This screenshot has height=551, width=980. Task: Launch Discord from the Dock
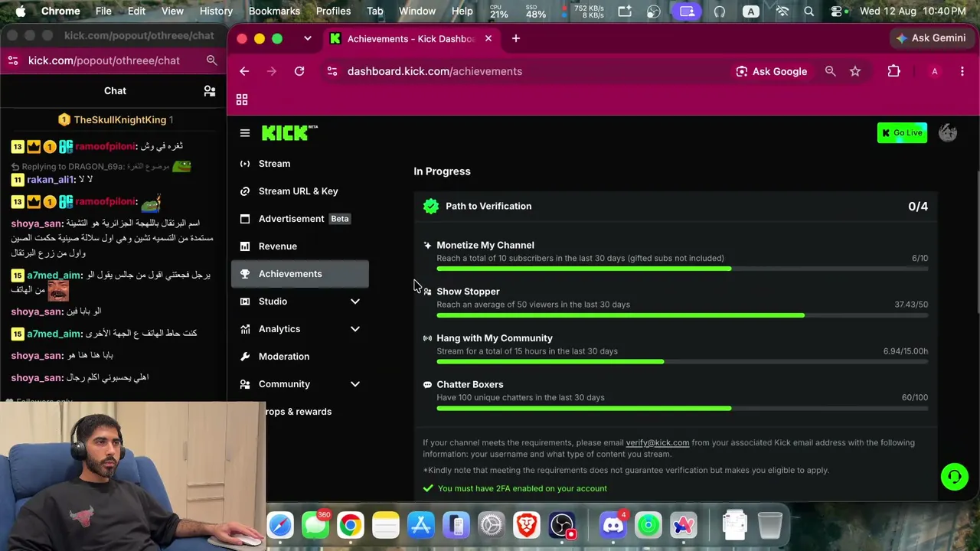[613, 525]
